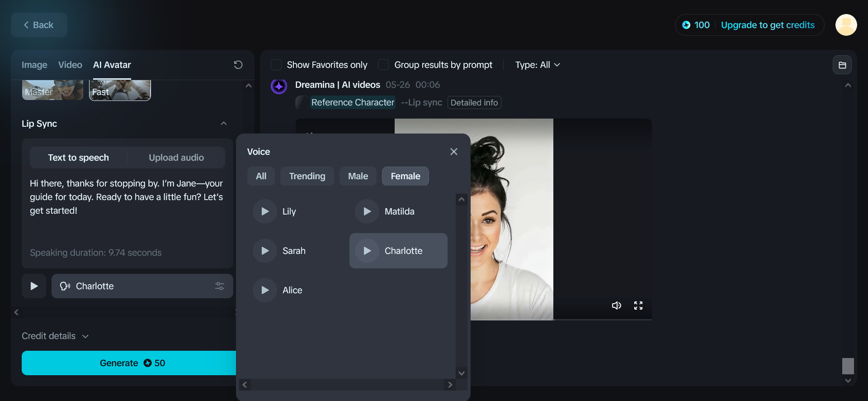Choose the Text to speech option

79,158
